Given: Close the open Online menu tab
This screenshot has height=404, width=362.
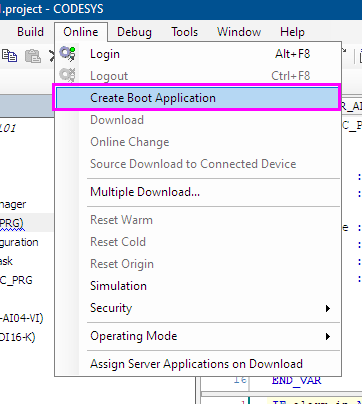Looking at the screenshot, I should click(x=81, y=32).
